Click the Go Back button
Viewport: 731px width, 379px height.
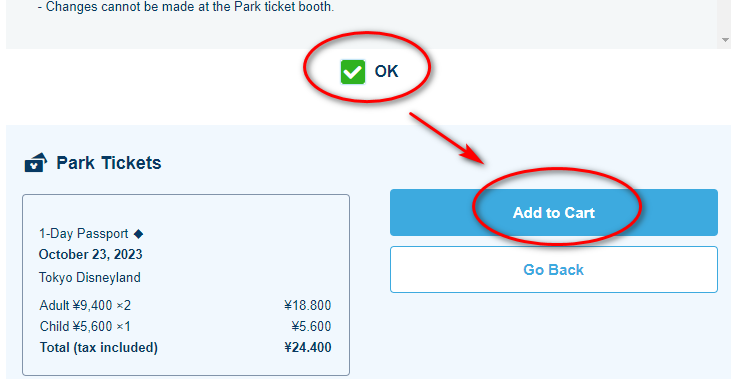tap(553, 269)
